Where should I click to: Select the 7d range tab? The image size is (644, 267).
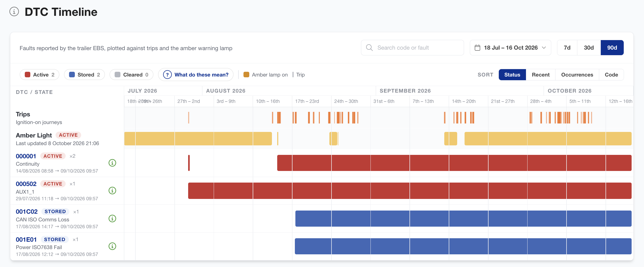(x=567, y=48)
